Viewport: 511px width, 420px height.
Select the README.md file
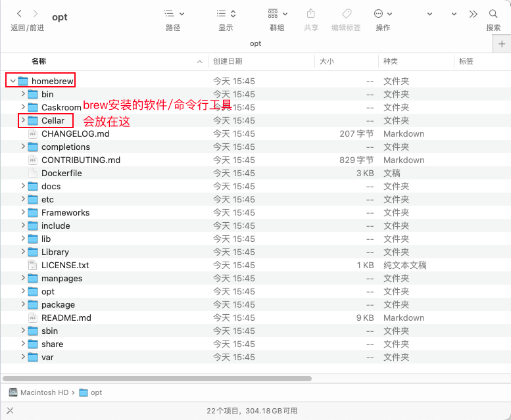pos(66,317)
